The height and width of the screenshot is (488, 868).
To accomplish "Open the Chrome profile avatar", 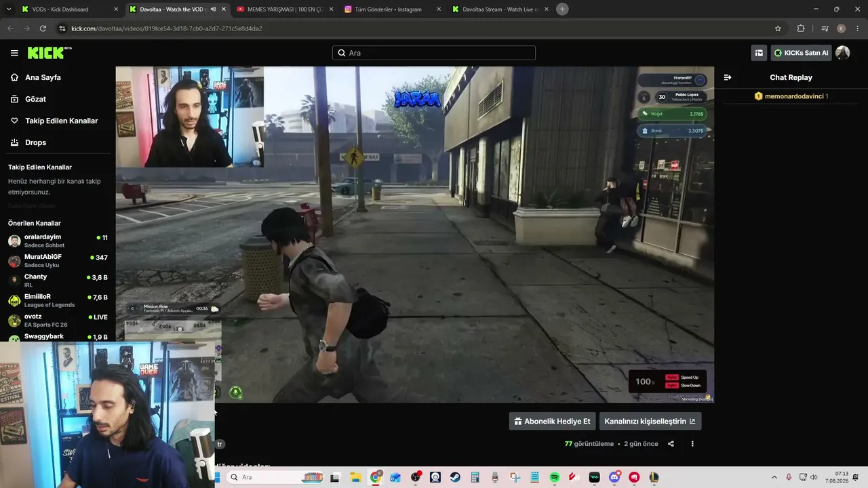I will (842, 28).
